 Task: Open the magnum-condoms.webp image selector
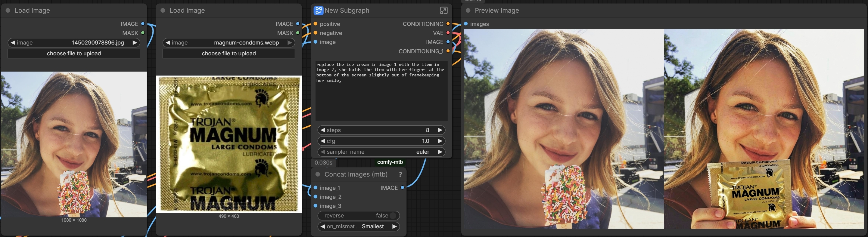pyautogui.click(x=229, y=43)
